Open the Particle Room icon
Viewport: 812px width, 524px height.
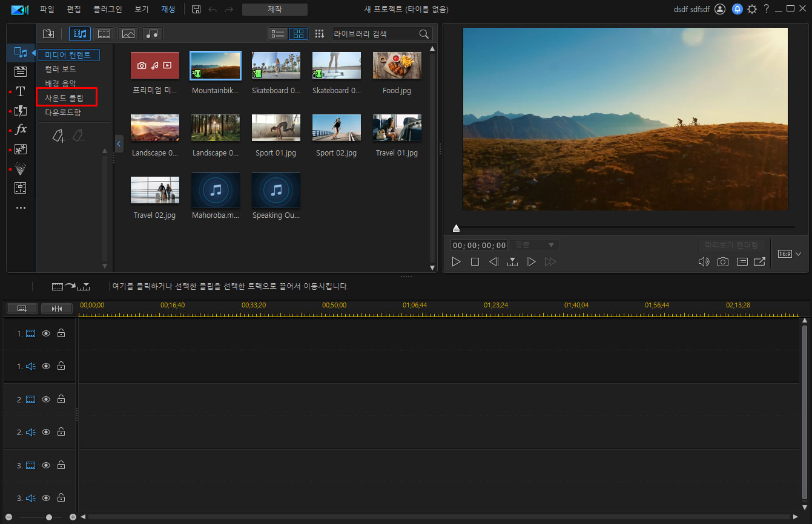coord(21,169)
